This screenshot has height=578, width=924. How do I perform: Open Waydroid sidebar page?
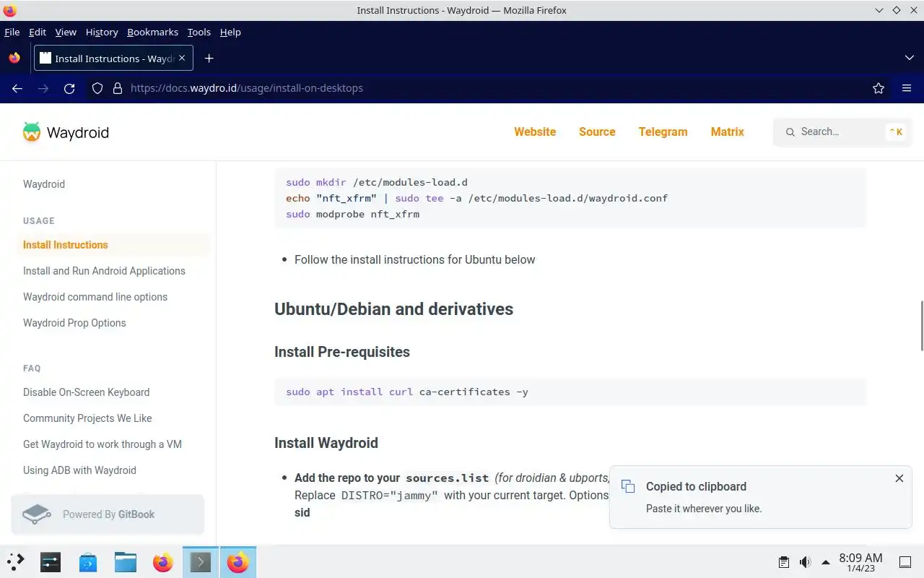point(44,184)
